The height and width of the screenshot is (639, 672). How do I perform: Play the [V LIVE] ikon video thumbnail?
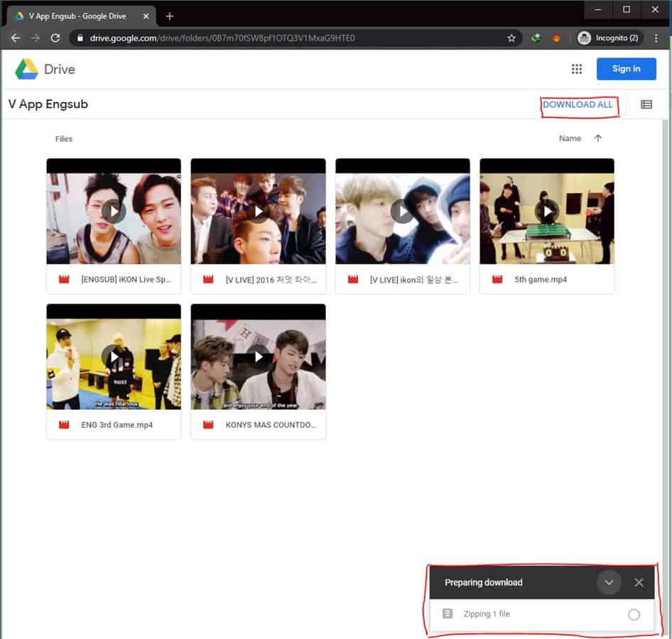coord(403,211)
